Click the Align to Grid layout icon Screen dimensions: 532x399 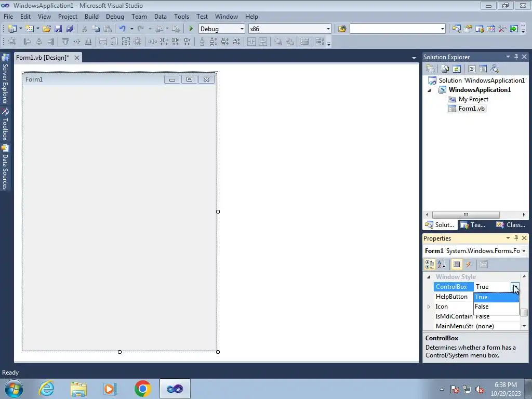click(x=12, y=42)
